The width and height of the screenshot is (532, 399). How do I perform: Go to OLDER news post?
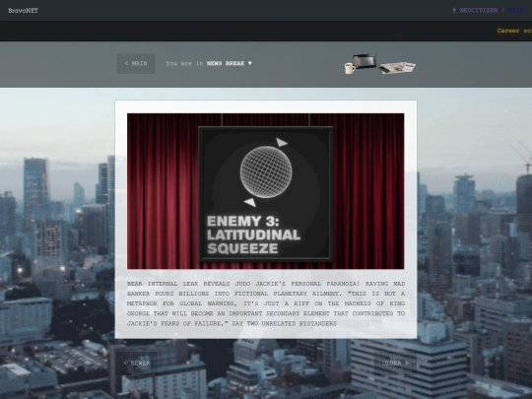pyautogui.click(x=395, y=363)
